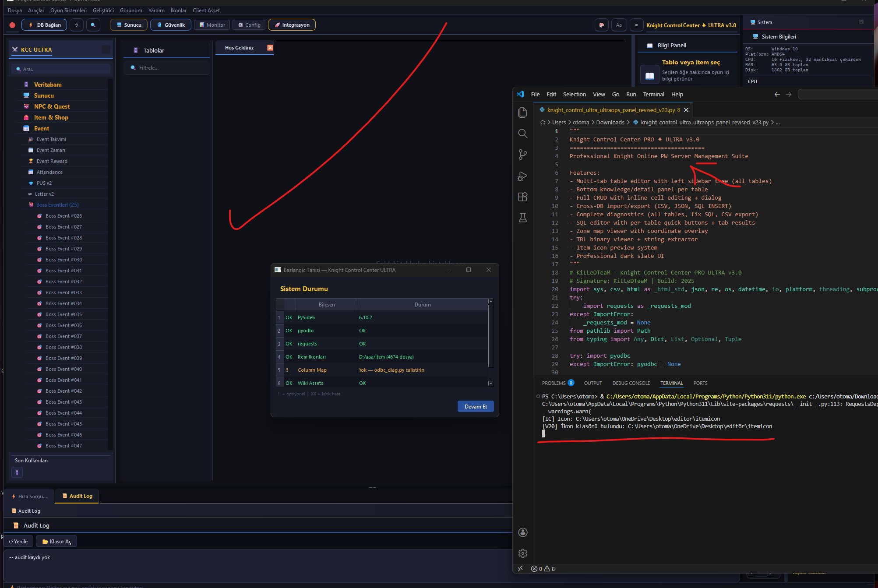Screen dimensions: 878x588
Task: Click scroll up arrow in Sistem Durumu table
Action: coord(490,301)
